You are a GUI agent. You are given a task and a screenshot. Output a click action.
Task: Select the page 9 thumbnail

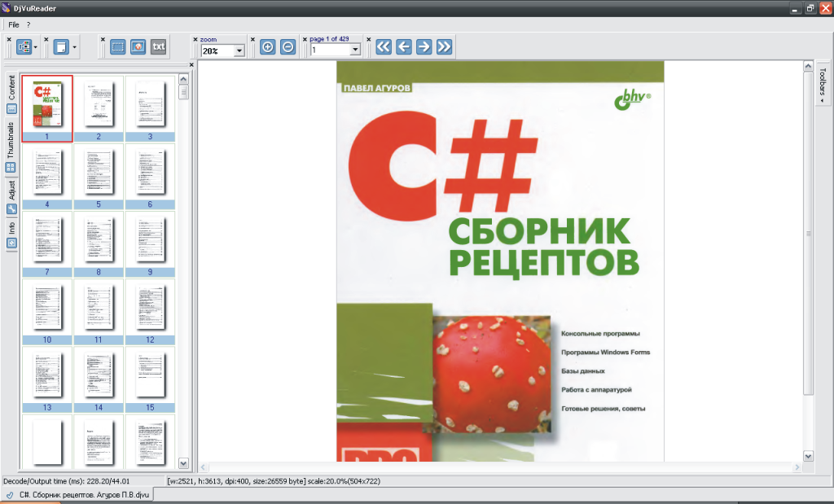point(150,244)
